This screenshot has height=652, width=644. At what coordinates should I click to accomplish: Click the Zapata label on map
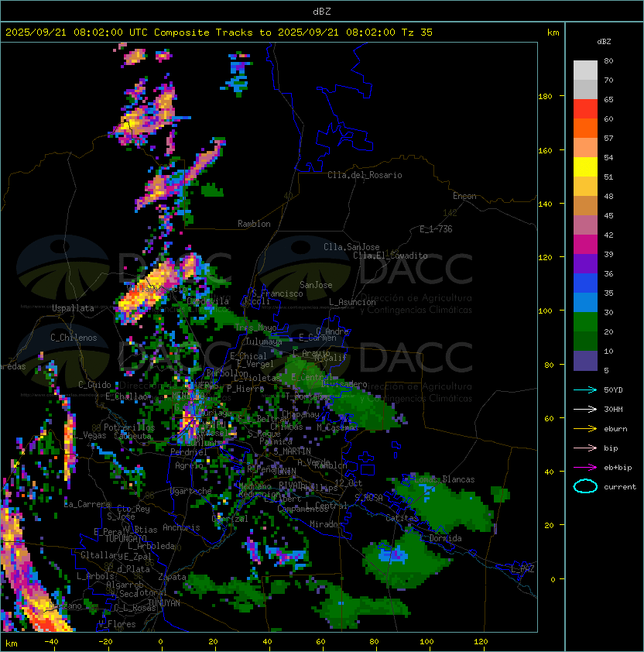pos(172,577)
